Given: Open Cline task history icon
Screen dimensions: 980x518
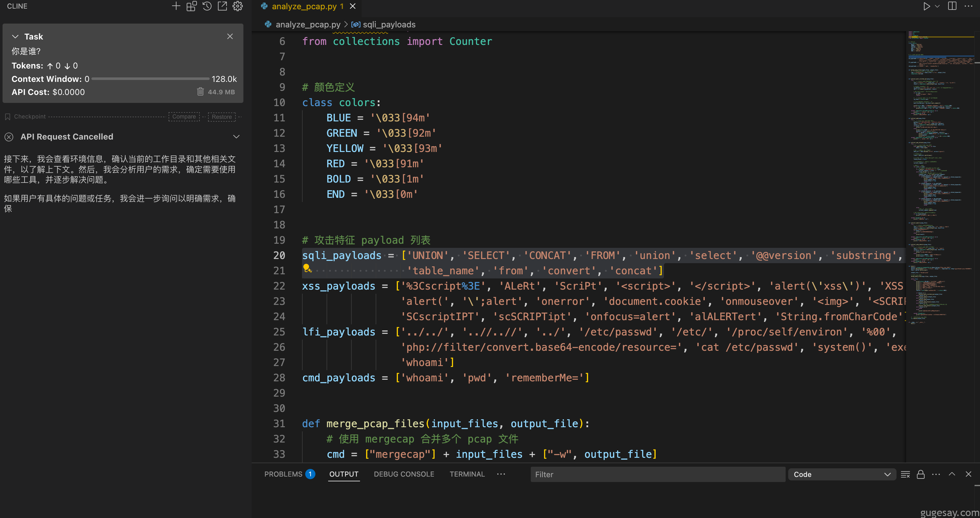Looking at the screenshot, I should coord(207,6).
